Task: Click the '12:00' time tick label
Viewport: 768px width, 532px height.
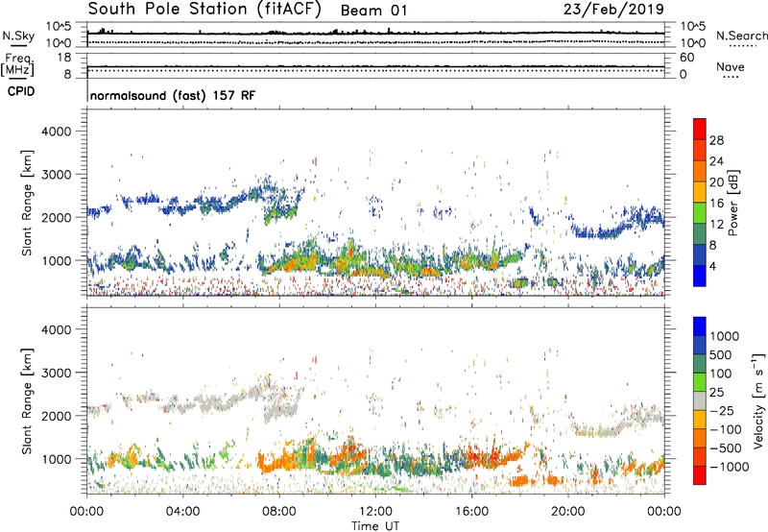Action: coord(375,512)
